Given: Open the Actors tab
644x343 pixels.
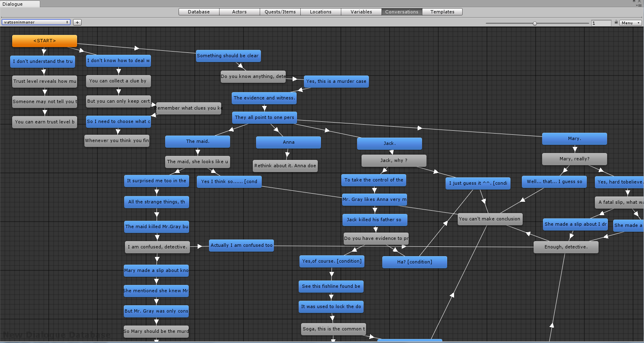Looking at the screenshot, I should pos(239,12).
